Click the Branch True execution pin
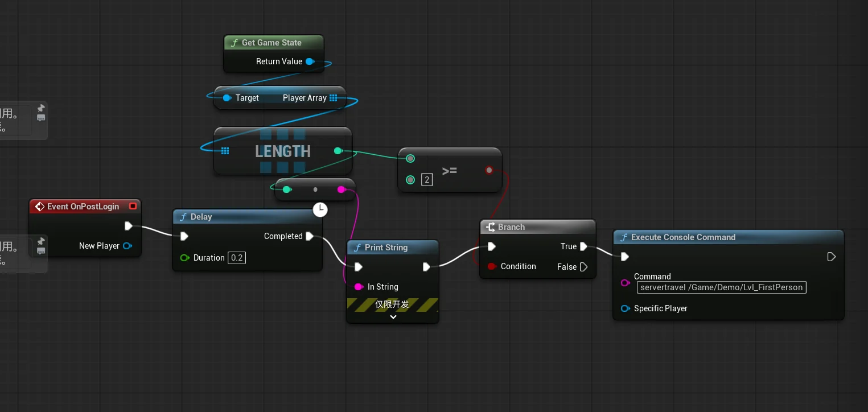Viewport: 868px width, 412px height. 583,246
